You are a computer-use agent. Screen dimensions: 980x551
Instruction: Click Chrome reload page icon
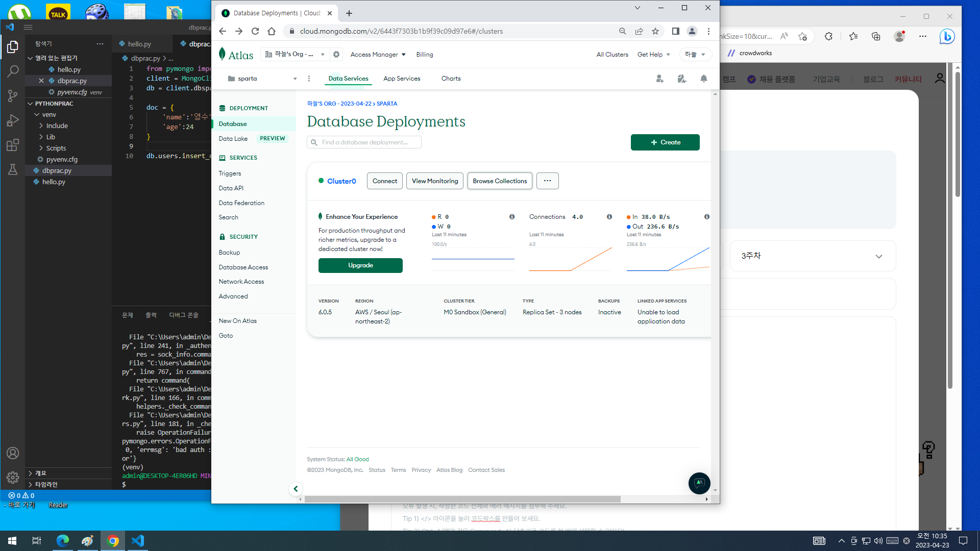(x=255, y=31)
